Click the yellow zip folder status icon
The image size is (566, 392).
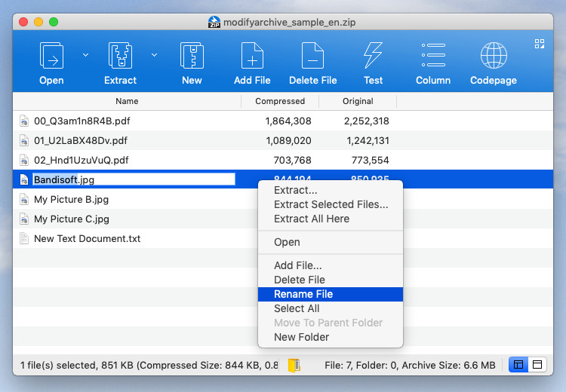pyautogui.click(x=294, y=365)
